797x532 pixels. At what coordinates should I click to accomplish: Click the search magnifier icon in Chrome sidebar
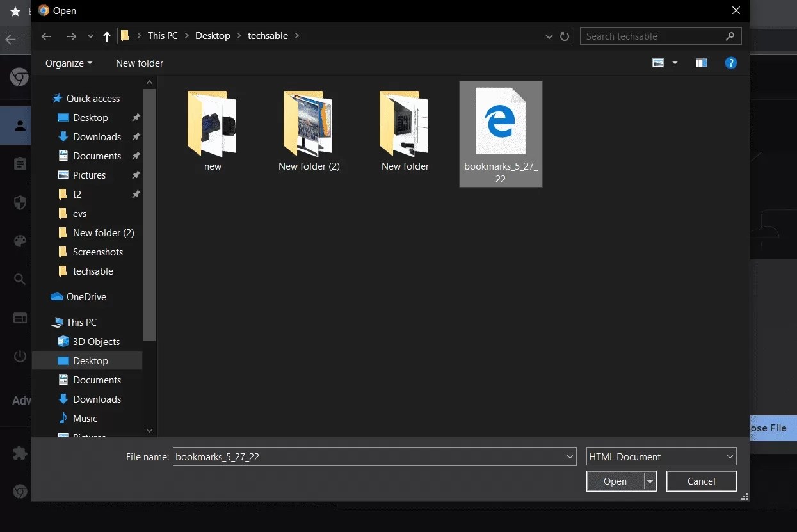click(x=19, y=279)
